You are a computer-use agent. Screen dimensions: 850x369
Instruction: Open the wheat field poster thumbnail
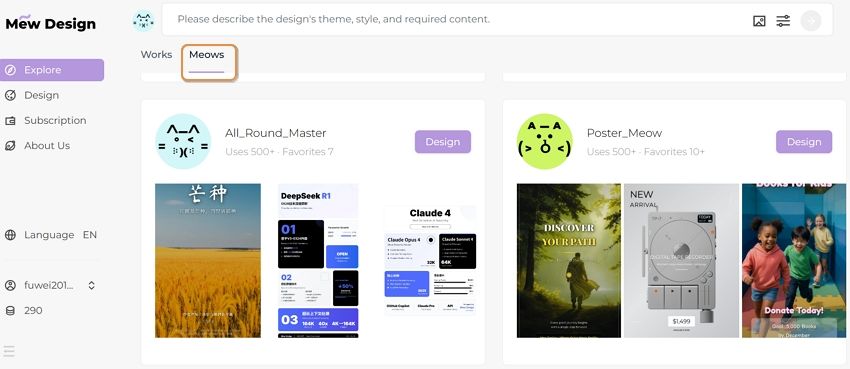[x=208, y=261]
